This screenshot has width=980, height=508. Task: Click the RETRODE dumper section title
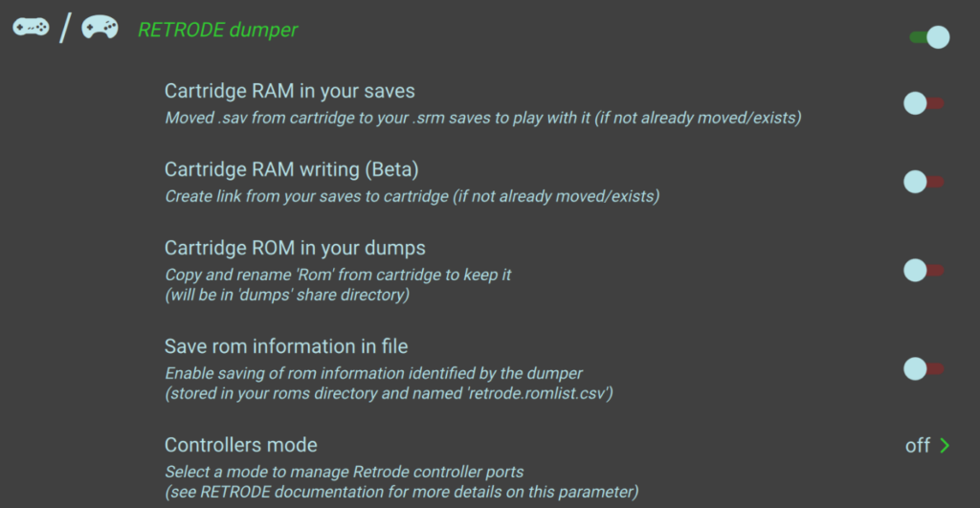click(217, 30)
